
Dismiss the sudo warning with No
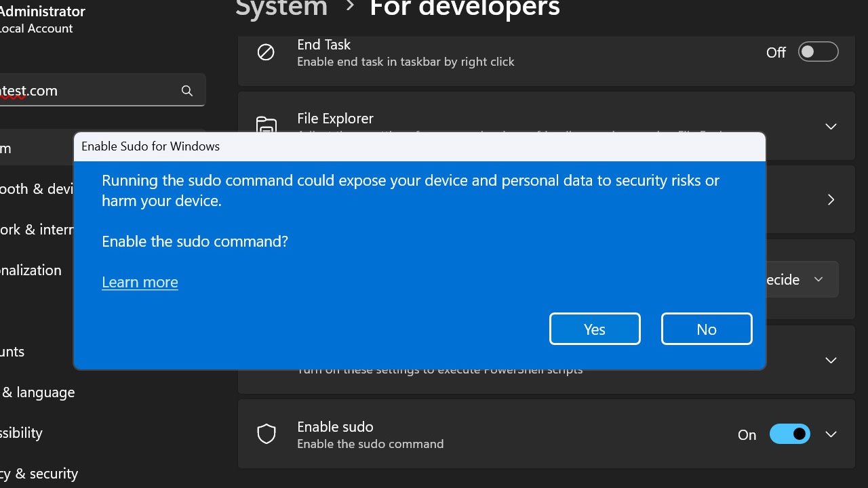707,329
